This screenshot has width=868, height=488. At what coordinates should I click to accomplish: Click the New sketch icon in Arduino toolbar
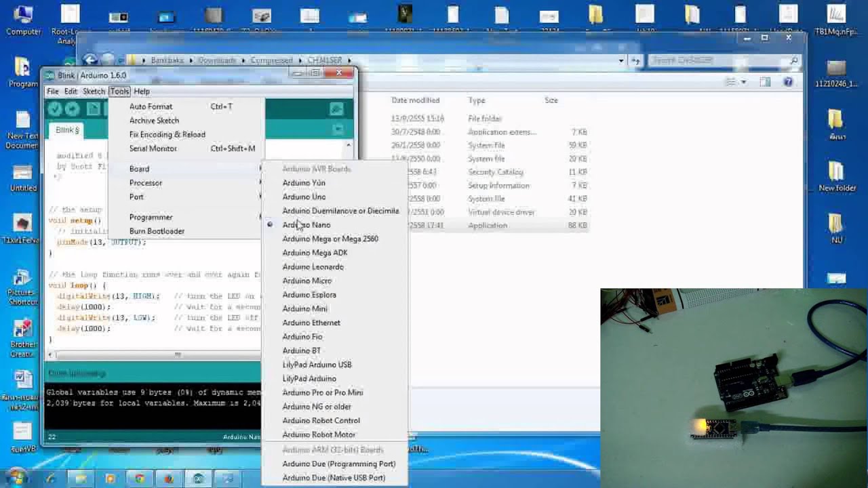tap(94, 110)
